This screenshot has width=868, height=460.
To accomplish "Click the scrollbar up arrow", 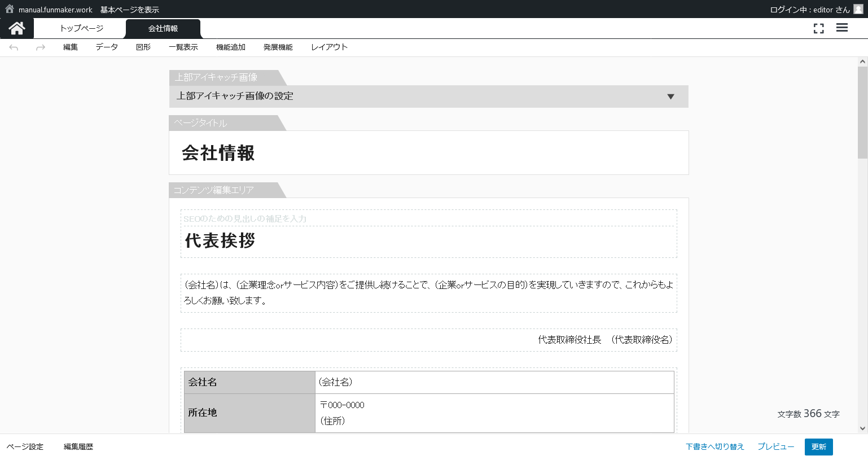I will click(862, 62).
